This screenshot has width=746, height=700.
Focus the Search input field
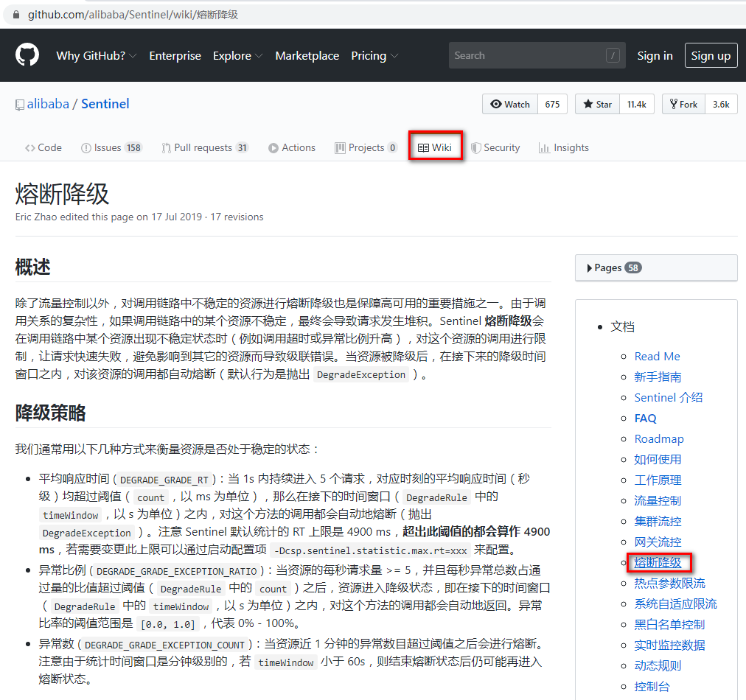pyautogui.click(x=537, y=56)
